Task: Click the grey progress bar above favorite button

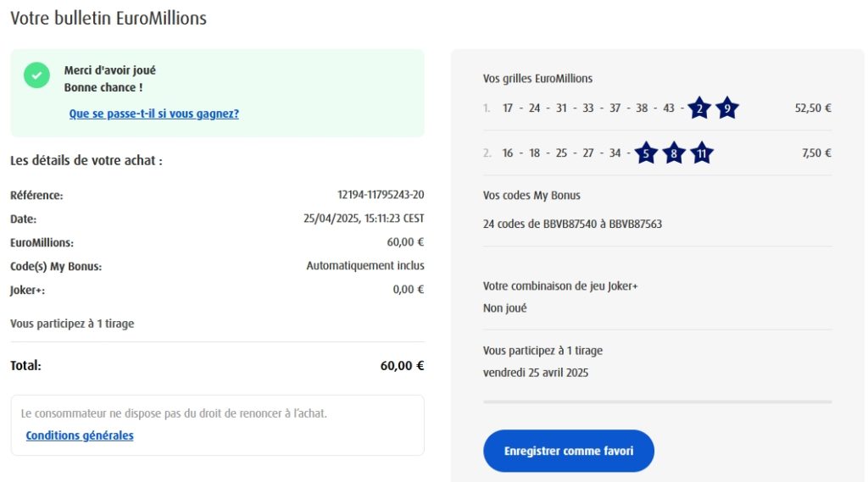Action: [x=657, y=402]
